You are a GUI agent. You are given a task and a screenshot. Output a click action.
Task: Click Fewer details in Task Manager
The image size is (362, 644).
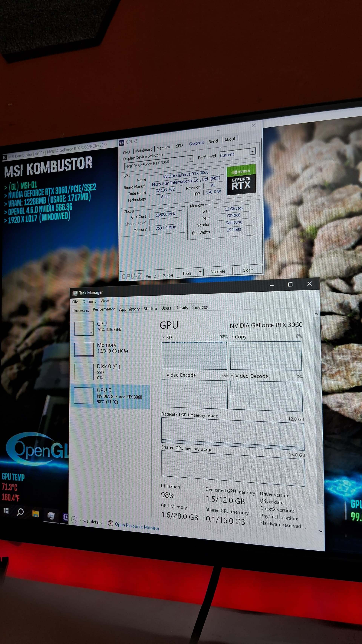(91, 522)
